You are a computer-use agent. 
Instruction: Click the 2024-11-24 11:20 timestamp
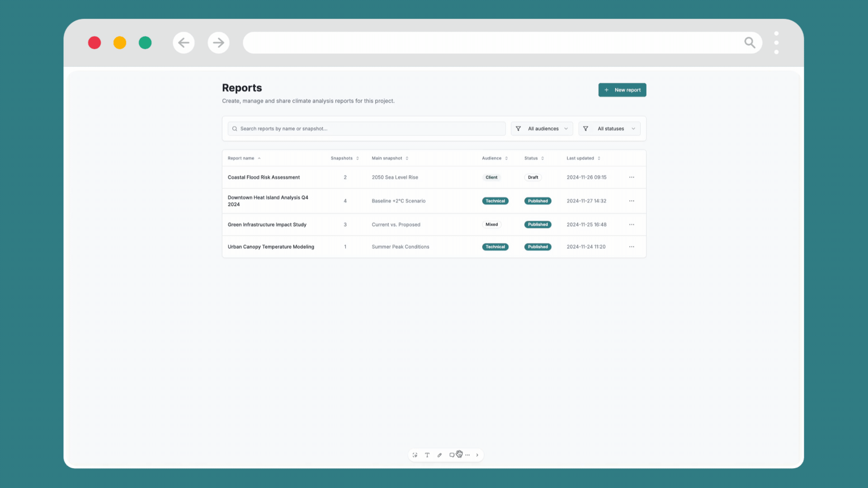(586, 247)
